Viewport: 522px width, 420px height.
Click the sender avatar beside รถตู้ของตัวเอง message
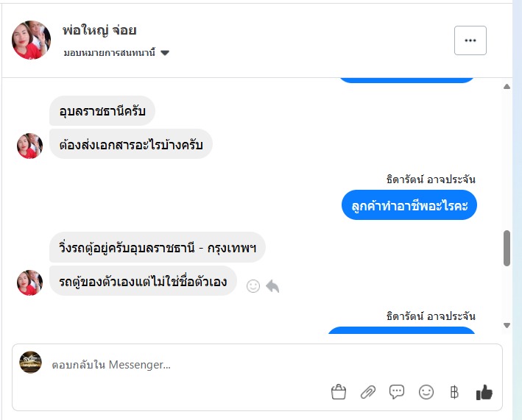pyautogui.click(x=30, y=282)
